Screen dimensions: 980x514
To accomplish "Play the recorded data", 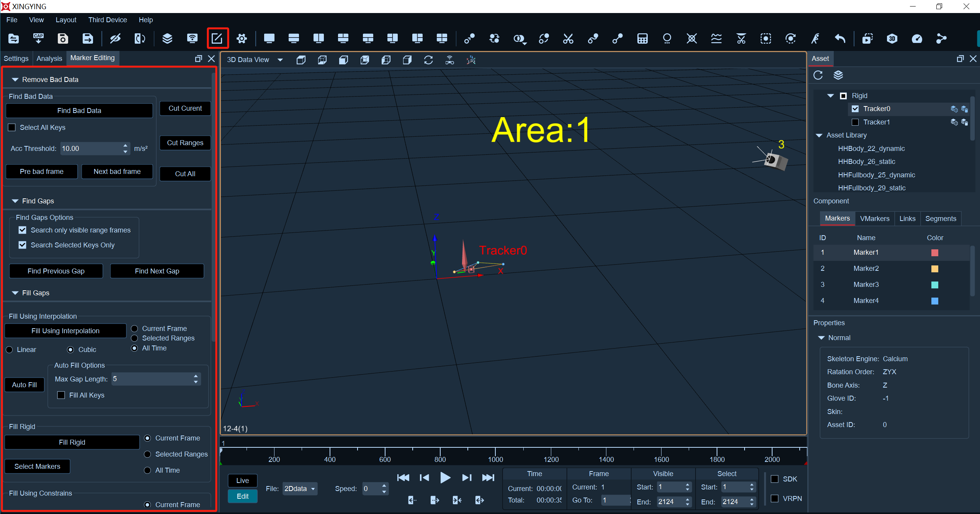I will click(445, 478).
